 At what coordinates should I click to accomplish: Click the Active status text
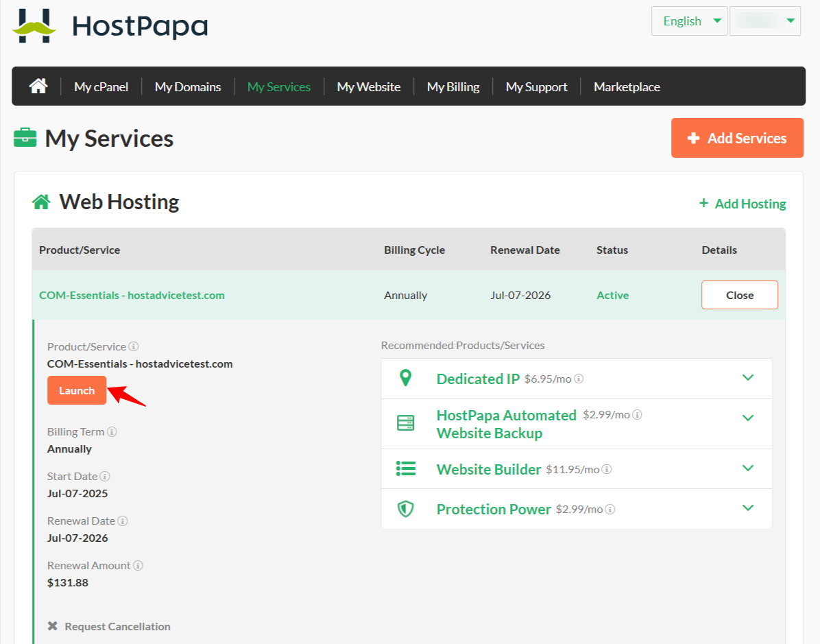coord(612,295)
